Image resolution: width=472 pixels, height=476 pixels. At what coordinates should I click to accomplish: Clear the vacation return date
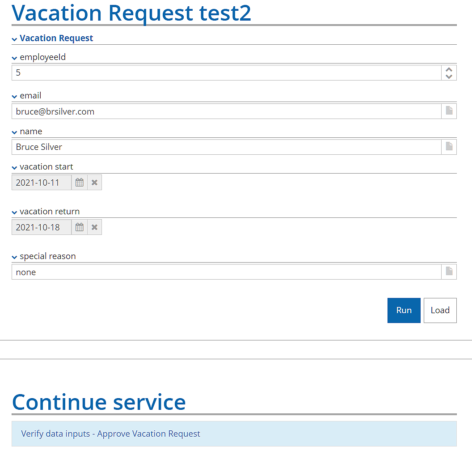(x=94, y=227)
